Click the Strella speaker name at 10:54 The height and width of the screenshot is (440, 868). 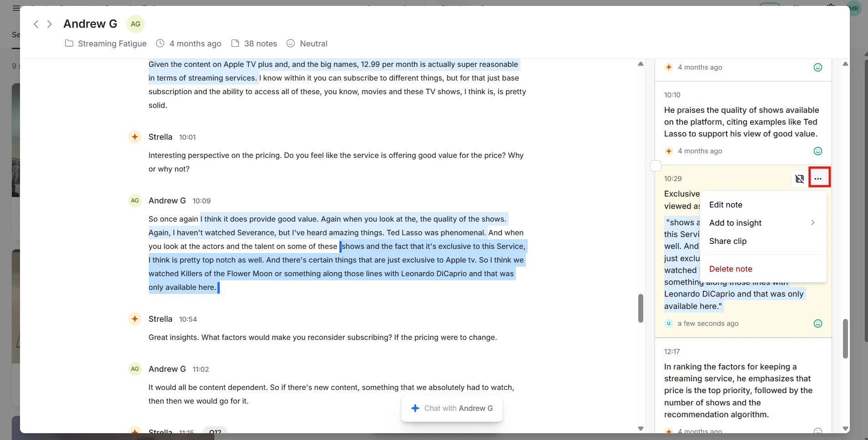[x=160, y=319]
